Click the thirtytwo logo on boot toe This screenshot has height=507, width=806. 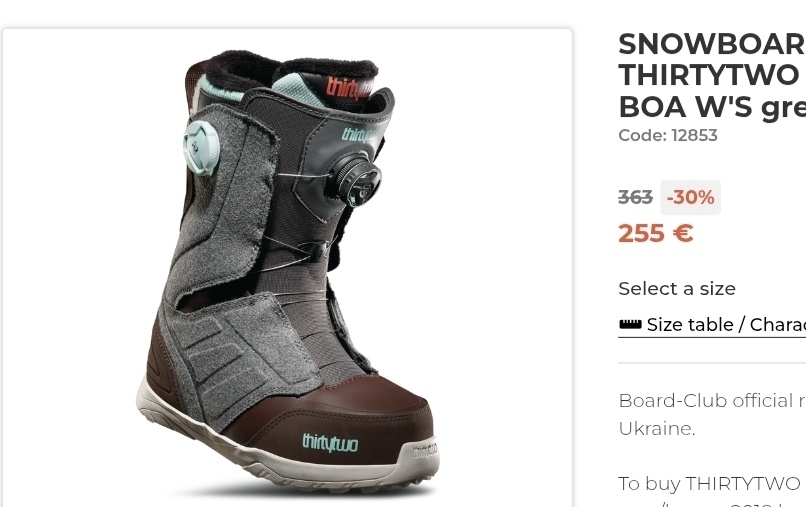[x=330, y=443]
